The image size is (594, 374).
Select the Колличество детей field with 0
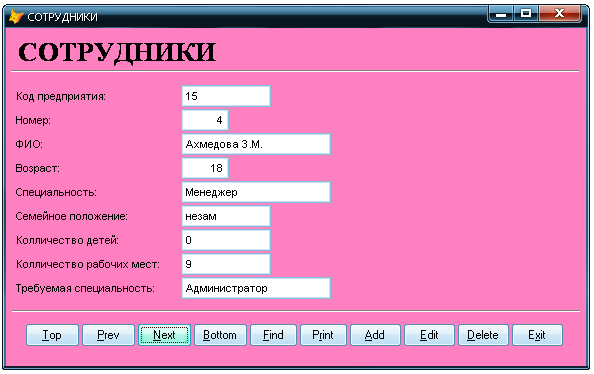226,240
